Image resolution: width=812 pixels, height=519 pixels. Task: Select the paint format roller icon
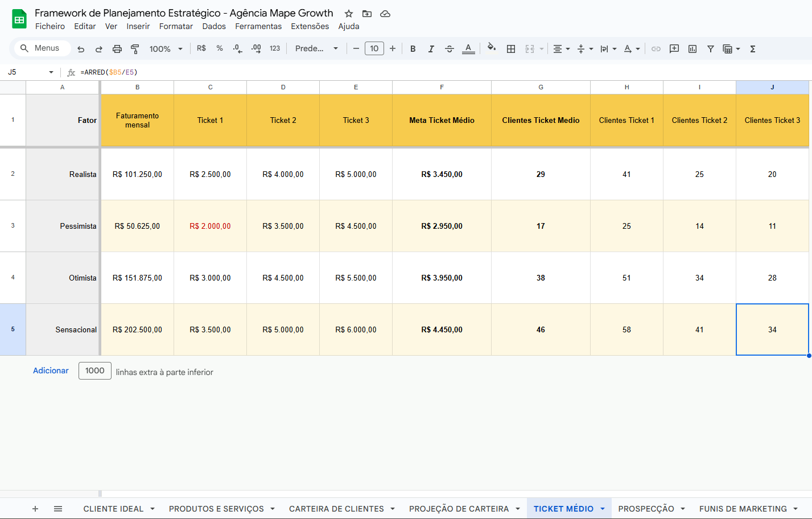(x=135, y=49)
